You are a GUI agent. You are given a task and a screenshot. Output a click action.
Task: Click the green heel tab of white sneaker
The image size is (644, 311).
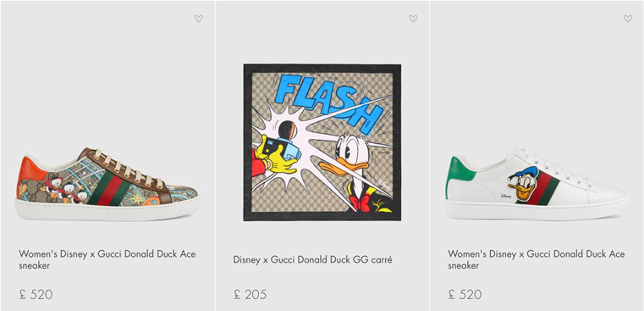[460, 175]
